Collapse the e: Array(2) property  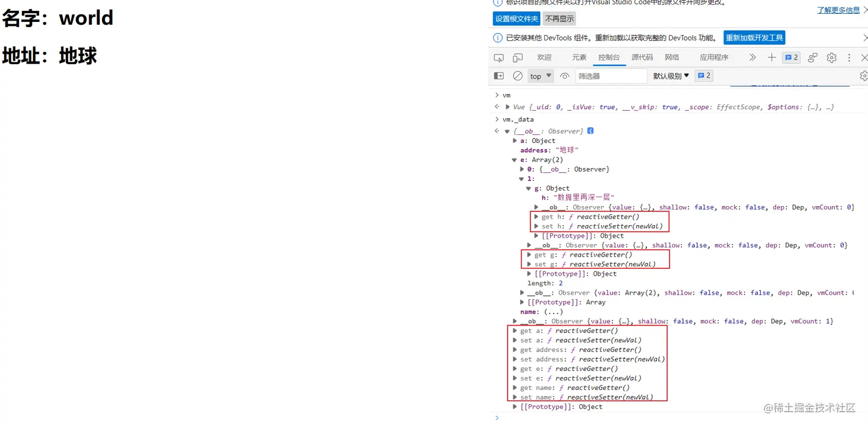click(515, 160)
